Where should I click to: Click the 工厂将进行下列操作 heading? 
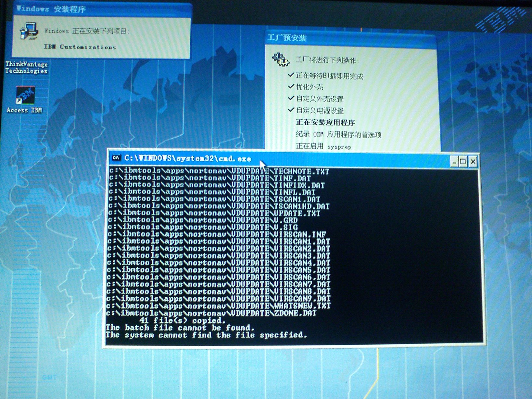tap(327, 60)
